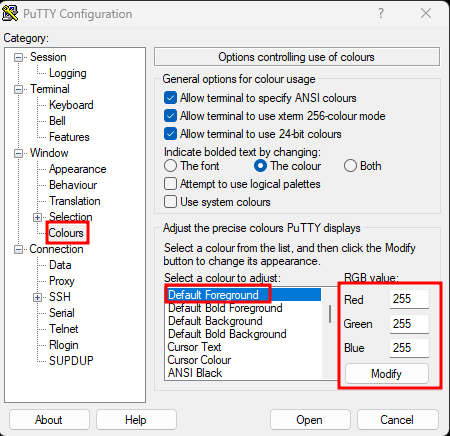Open the Connection category
The height and width of the screenshot is (436, 450).
(x=56, y=249)
